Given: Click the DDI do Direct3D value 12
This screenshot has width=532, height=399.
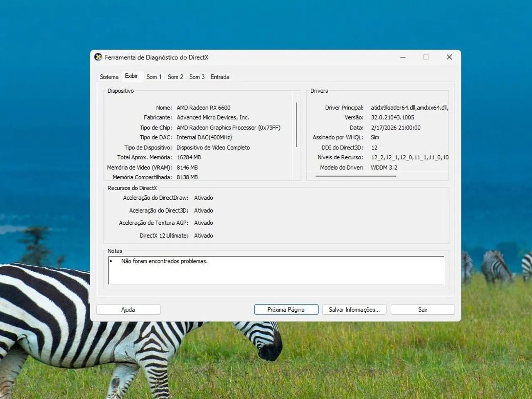Looking at the screenshot, I should [x=374, y=148].
